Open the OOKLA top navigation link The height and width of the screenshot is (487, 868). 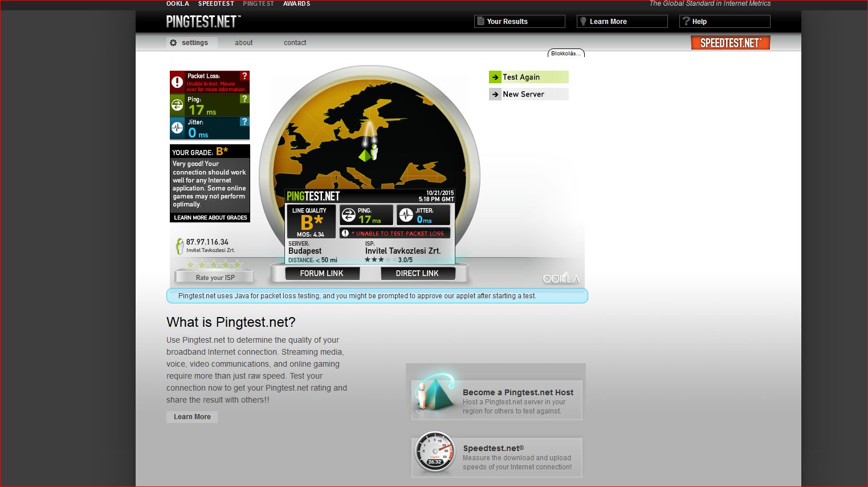(178, 3)
